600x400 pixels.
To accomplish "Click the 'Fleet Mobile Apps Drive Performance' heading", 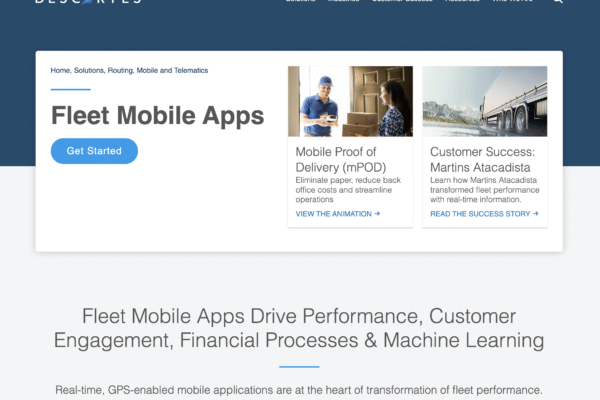I will pyautogui.click(x=299, y=328).
